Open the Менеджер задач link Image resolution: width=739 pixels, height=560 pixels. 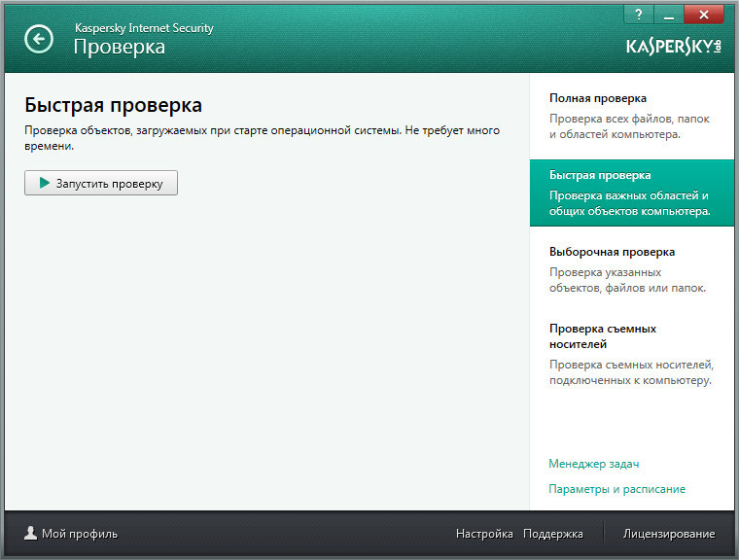point(593,464)
